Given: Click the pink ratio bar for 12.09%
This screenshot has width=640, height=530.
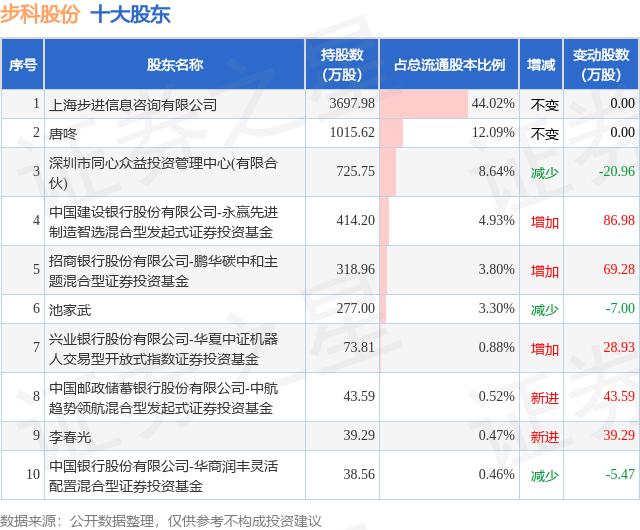Looking at the screenshot, I should pyautogui.click(x=391, y=133).
